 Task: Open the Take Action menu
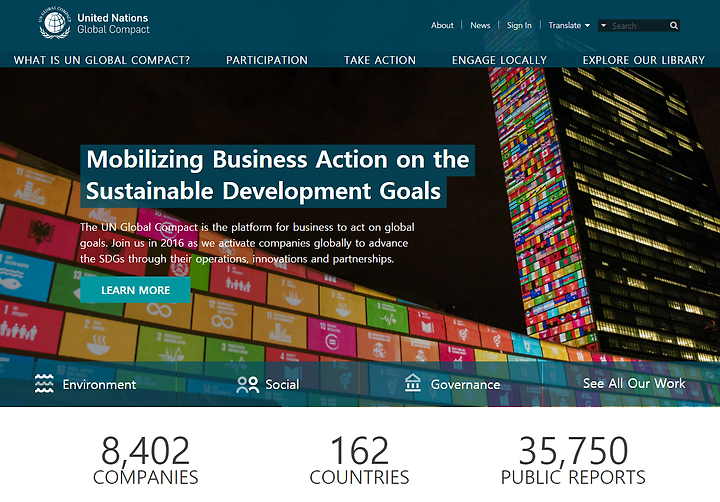point(380,60)
